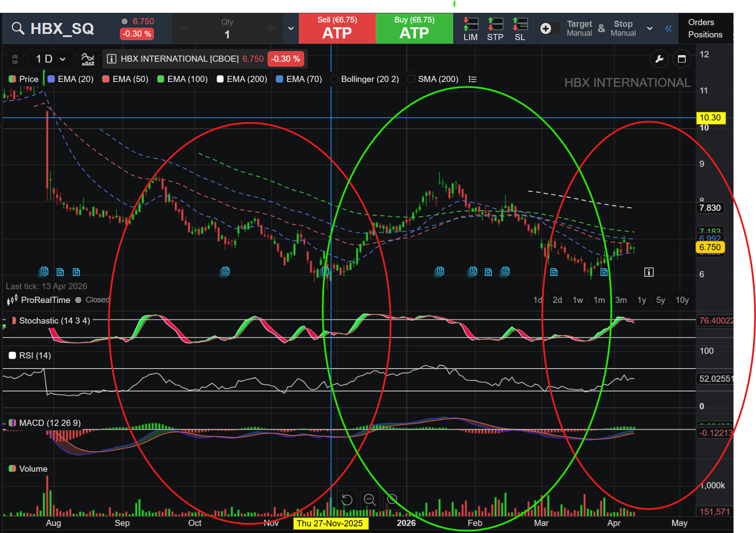Expand the quantity dropdown arrow
Viewport: 756px width, 533px height.
[x=291, y=29]
